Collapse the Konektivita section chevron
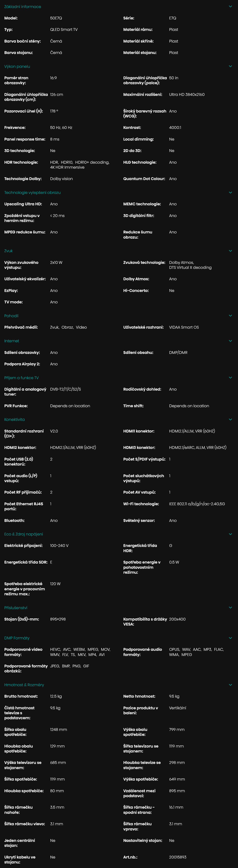 [x=230, y=420]
